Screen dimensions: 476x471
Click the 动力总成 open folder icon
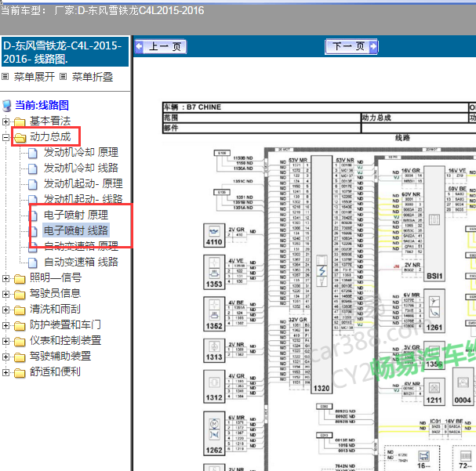[20, 138]
